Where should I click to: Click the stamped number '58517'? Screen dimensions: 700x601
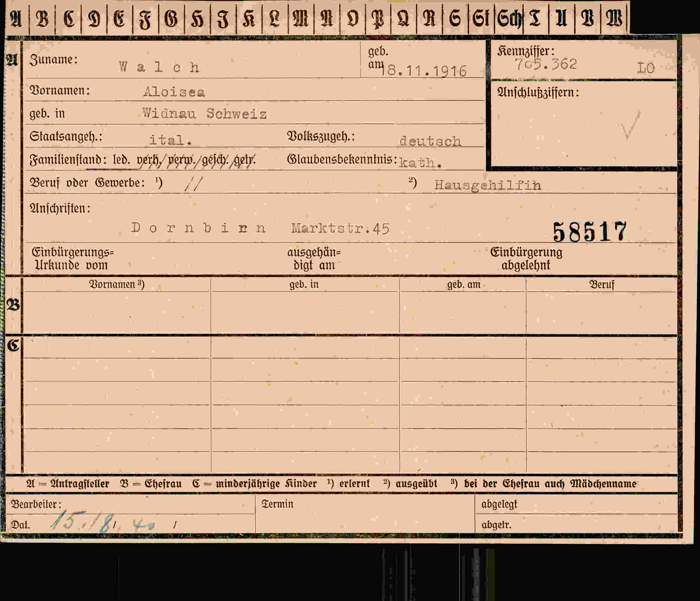(x=589, y=231)
